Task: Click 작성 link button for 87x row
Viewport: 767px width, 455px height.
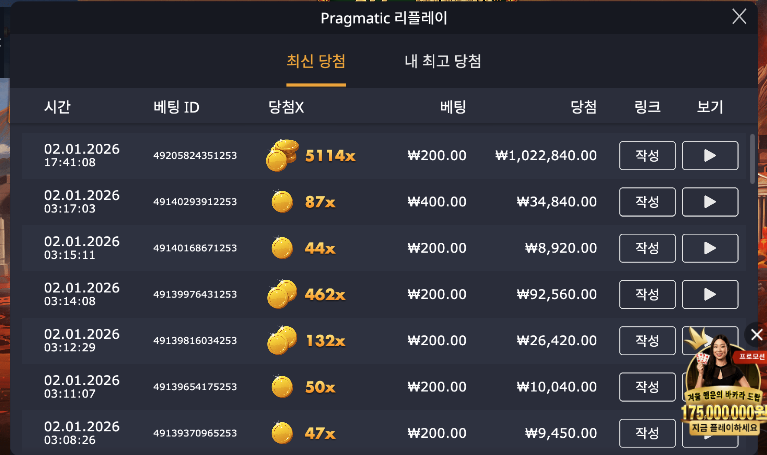Action: click(x=647, y=202)
